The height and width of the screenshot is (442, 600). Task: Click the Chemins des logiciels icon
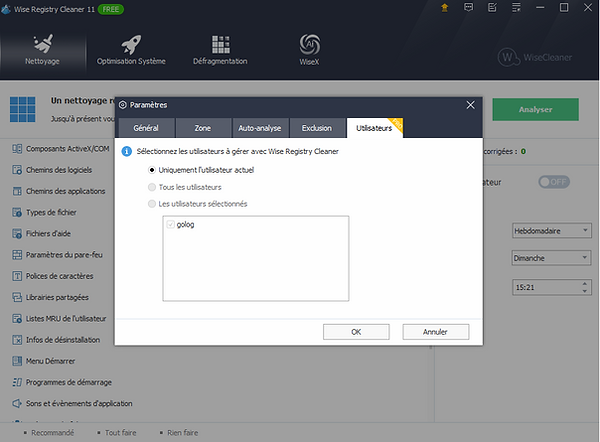point(17,170)
